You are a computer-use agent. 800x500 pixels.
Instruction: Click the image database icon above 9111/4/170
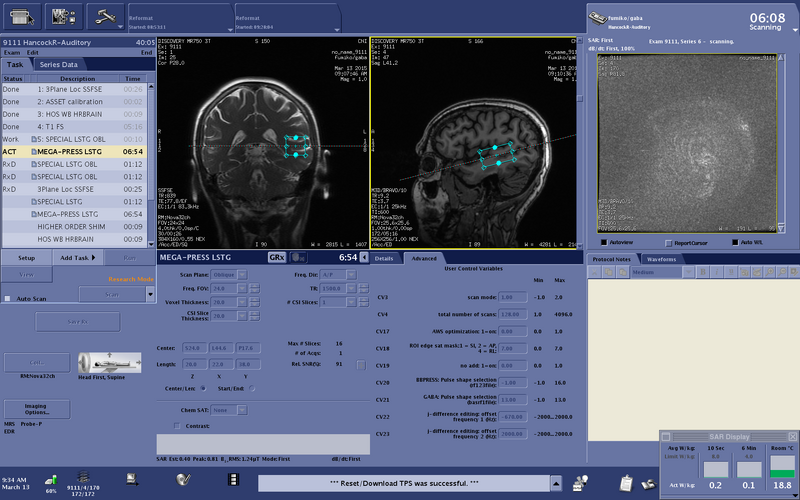tap(83, 478)
